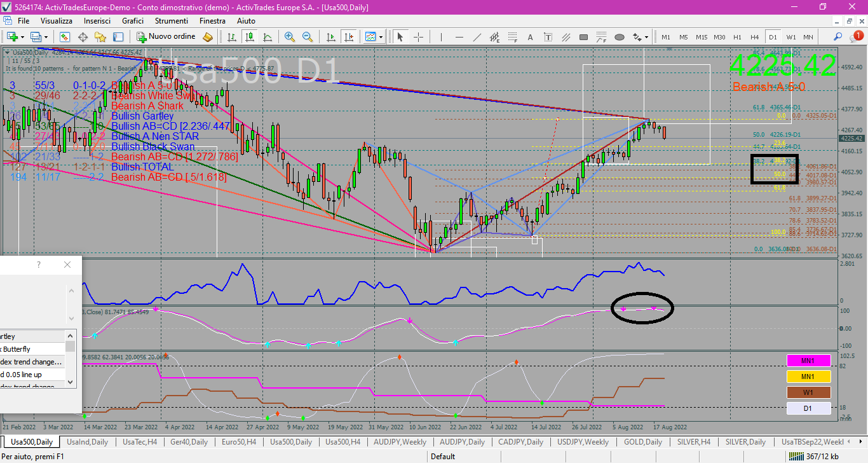
Task: Switch to the GOLD,Daily chart tab
Action: coord(643,441)
